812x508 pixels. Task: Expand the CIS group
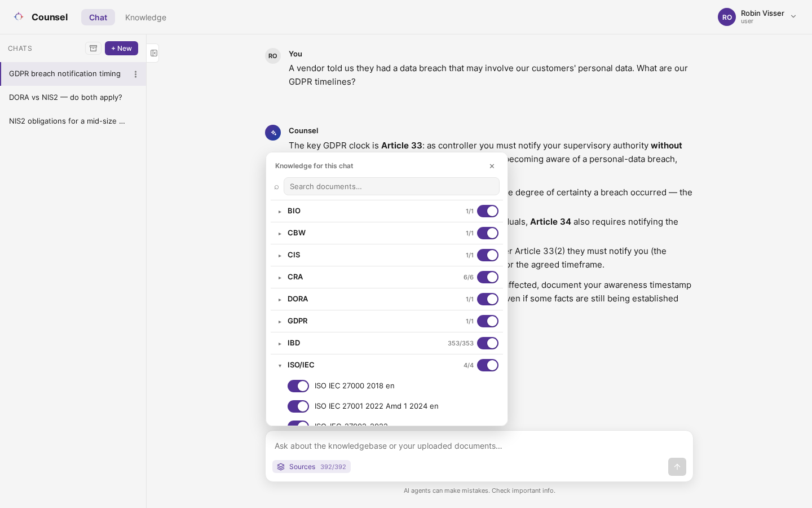280,256
